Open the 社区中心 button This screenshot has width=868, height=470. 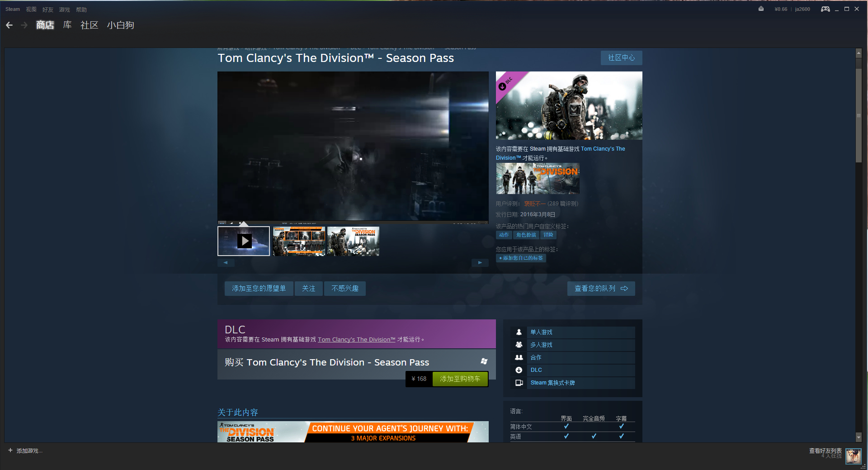(x=622, y=58)
